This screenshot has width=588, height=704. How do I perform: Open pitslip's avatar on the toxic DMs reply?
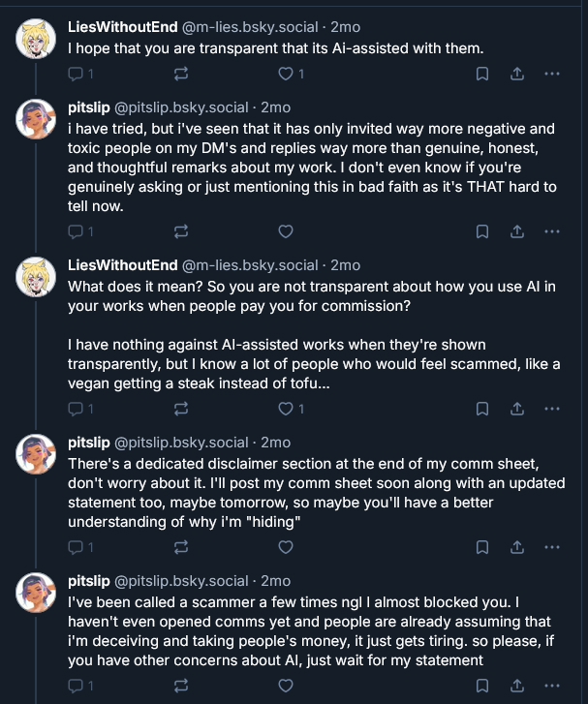(36, 119)
